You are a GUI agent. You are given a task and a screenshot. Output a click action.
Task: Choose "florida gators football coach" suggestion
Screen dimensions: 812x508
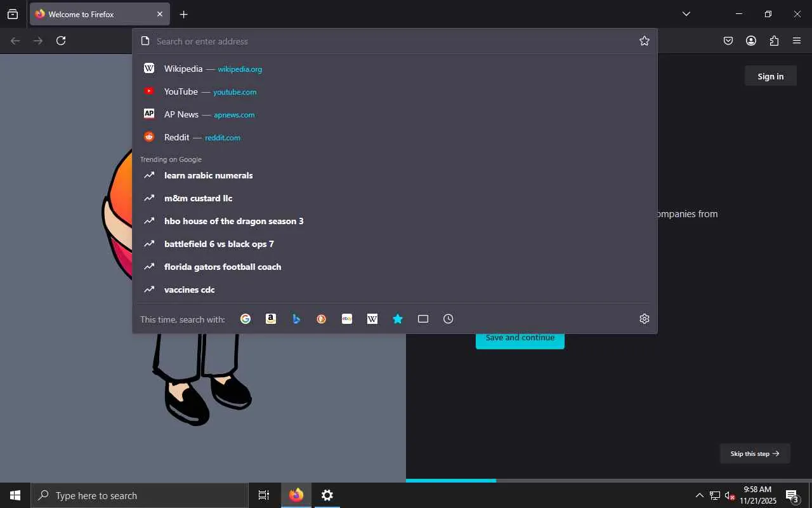395,267
